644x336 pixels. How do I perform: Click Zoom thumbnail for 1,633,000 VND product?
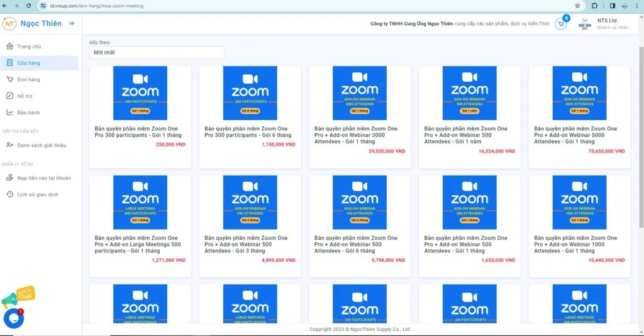tap(469, 203)
